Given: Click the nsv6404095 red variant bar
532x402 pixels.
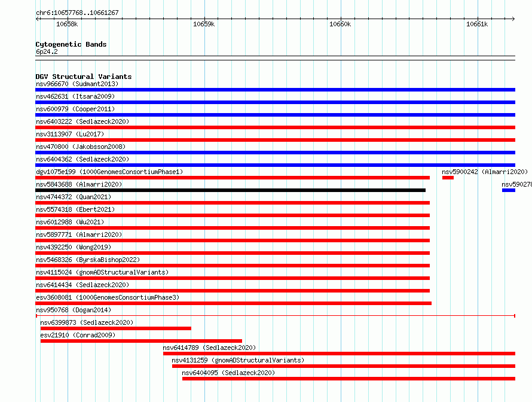Looking at the screenshot, I should [x=348, y=379].
